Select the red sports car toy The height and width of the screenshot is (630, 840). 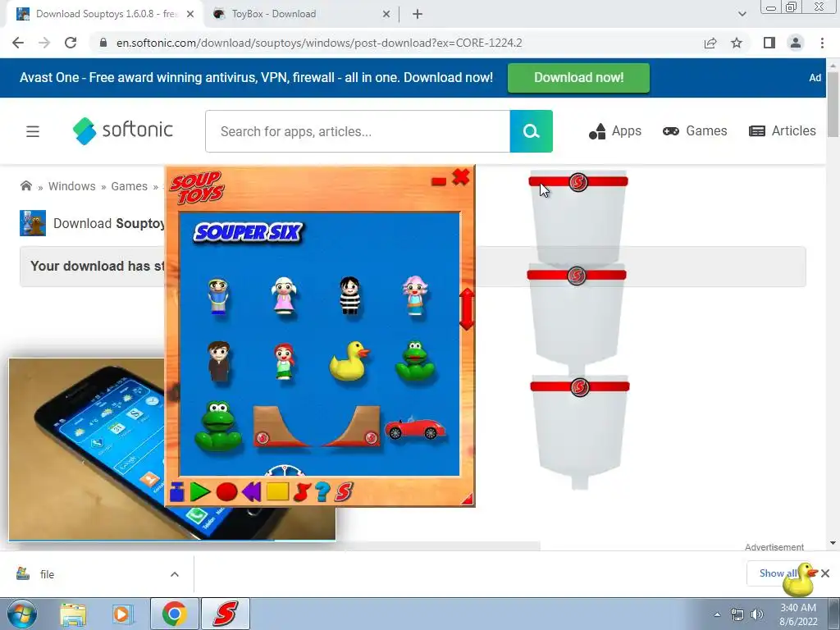(414, 428)
